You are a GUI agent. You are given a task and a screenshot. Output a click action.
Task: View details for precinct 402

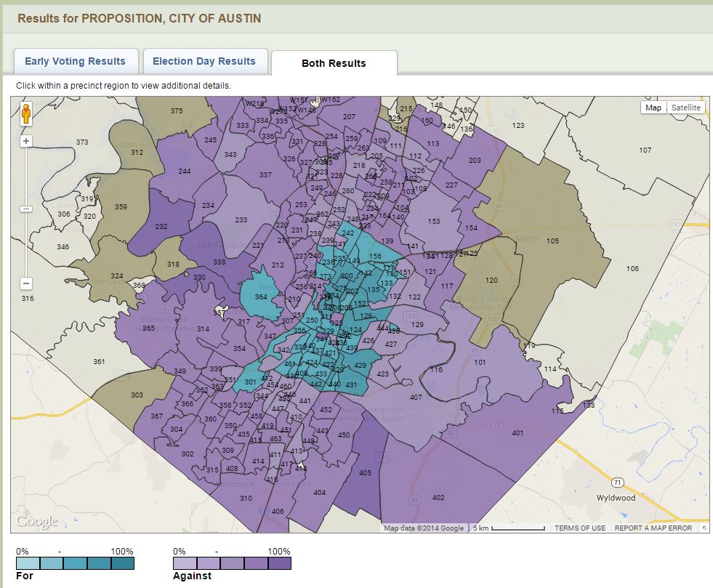click(x=438, y=497)
